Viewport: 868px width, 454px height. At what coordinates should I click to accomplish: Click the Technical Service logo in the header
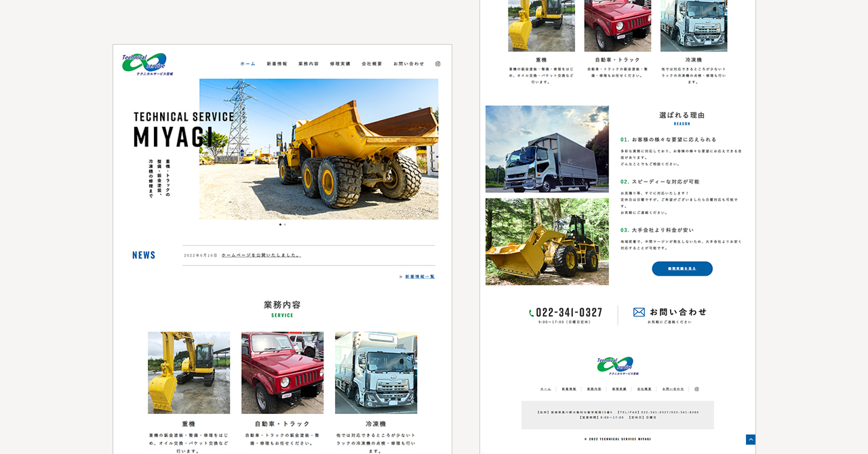(x=147, y=64)
